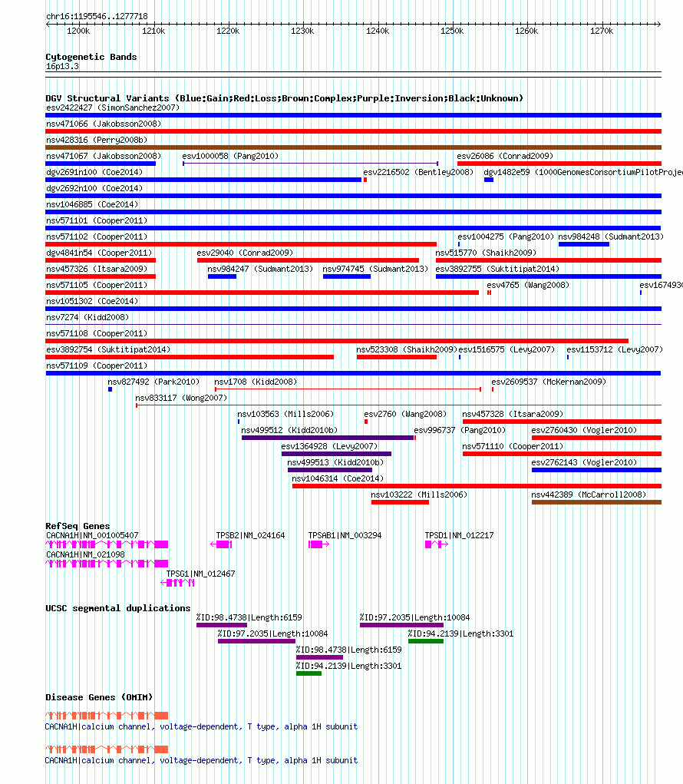Click the TPSG1|NM_012467 gene label
683x784 pixels.
point(200,574)
